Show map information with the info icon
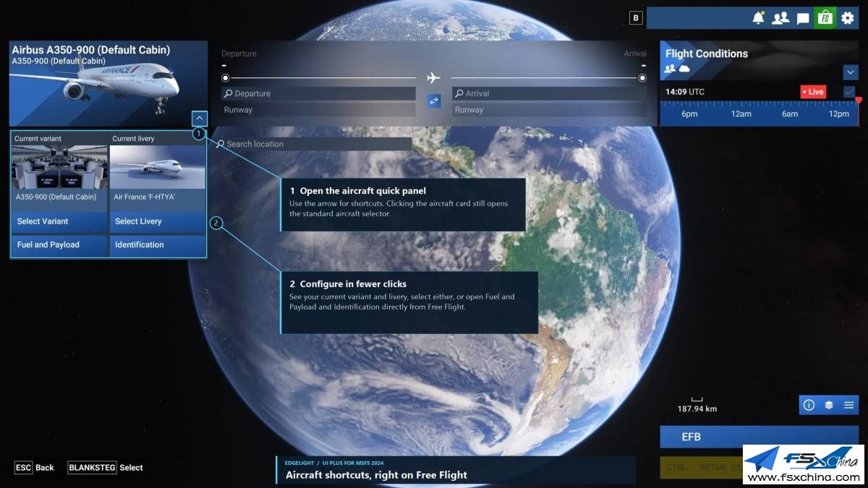868x488 pixels. pos(809,405)
